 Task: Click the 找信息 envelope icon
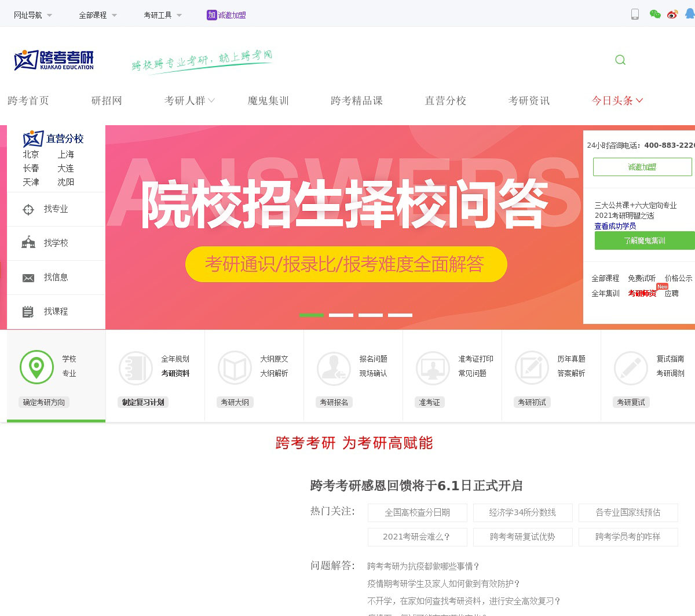28,278
